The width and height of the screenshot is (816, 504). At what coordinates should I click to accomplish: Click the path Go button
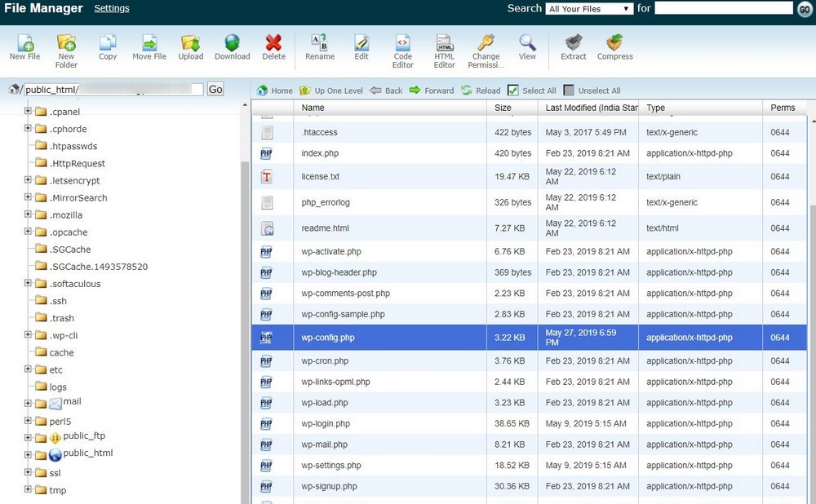click(215, 89)
